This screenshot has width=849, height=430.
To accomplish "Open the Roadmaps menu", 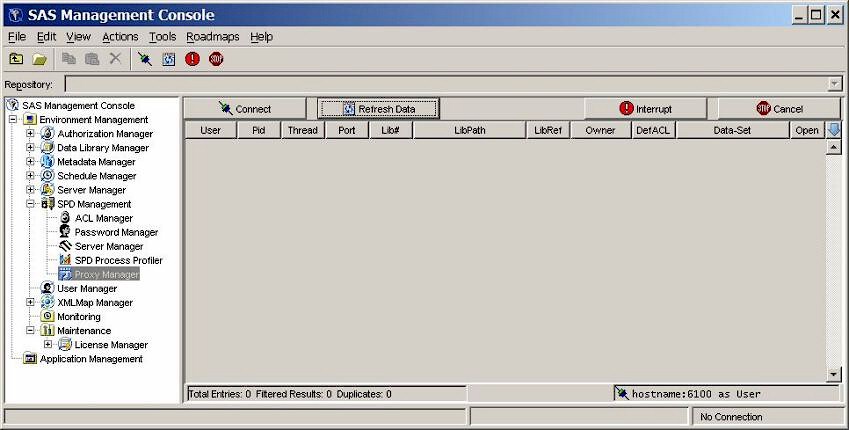I will (x=213, y=37).
